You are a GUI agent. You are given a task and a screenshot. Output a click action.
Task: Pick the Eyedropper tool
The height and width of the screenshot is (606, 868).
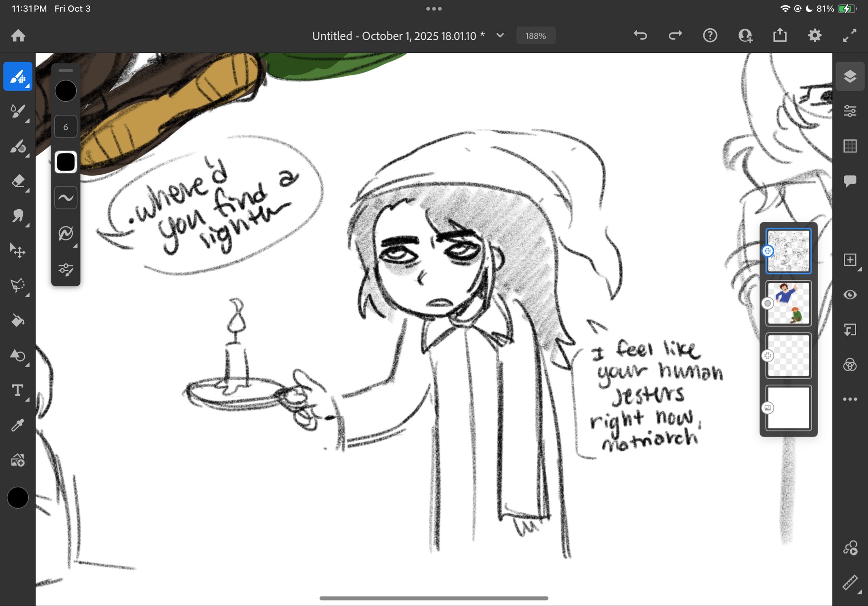point(18,425)
